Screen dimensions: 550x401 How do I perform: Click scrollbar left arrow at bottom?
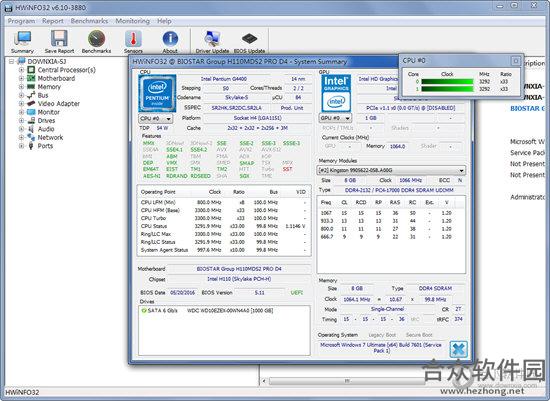tap(264, 381)
